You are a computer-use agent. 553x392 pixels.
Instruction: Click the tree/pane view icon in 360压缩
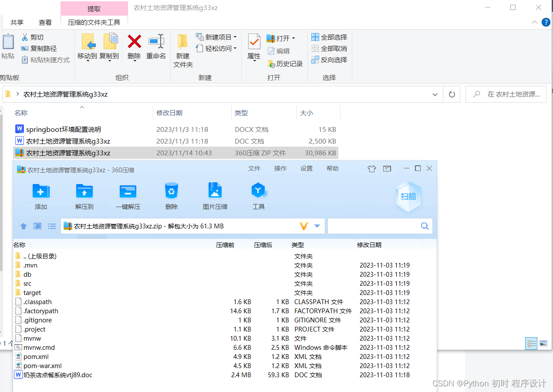(37, 226)
